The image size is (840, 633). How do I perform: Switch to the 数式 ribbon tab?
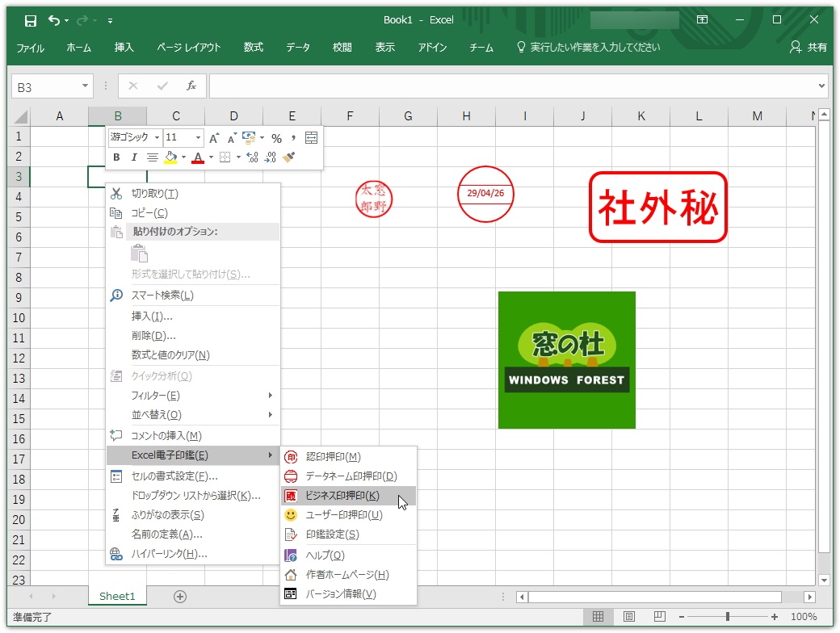tap(253, 47)
